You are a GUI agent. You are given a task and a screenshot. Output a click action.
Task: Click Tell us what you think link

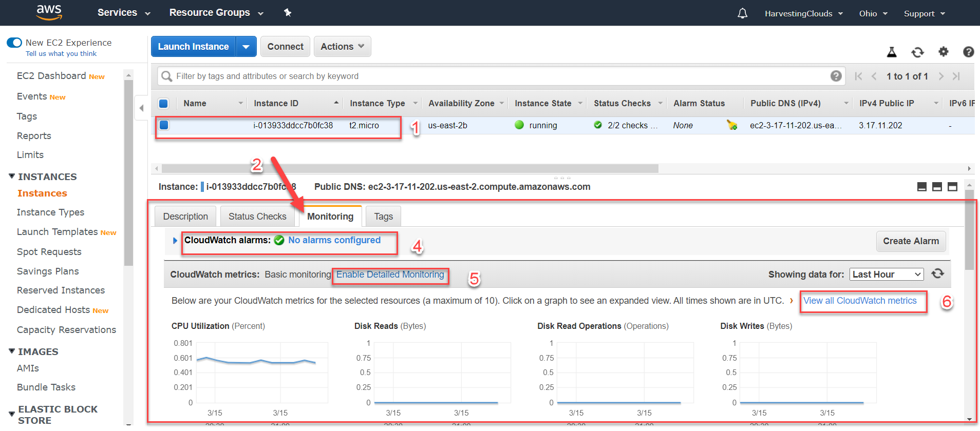[x=61, y=54]
